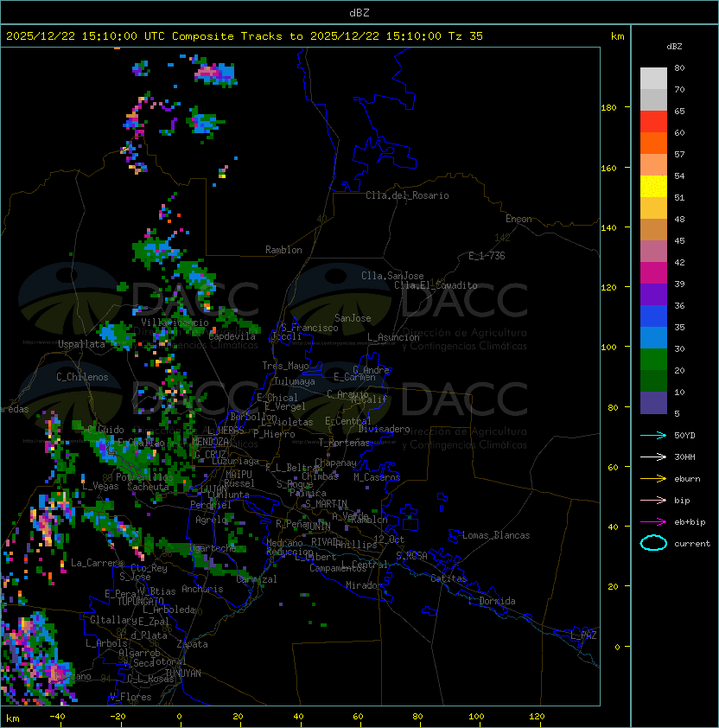
Task: Click the 'Clla.SanJose' map label
Action: click(392, 276)
